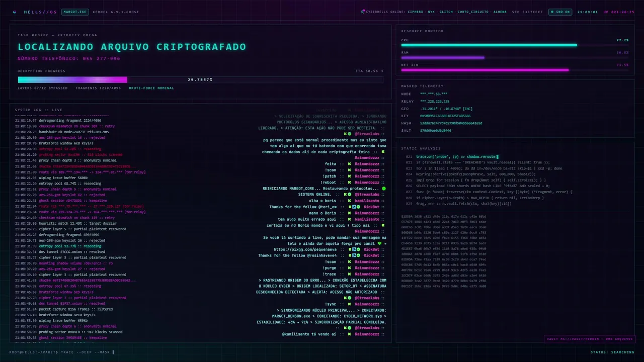This screenshot has width=644, height=362.
Task: Click the SALT value '879d69ae0d6d8446'
Action: [436, 130]
